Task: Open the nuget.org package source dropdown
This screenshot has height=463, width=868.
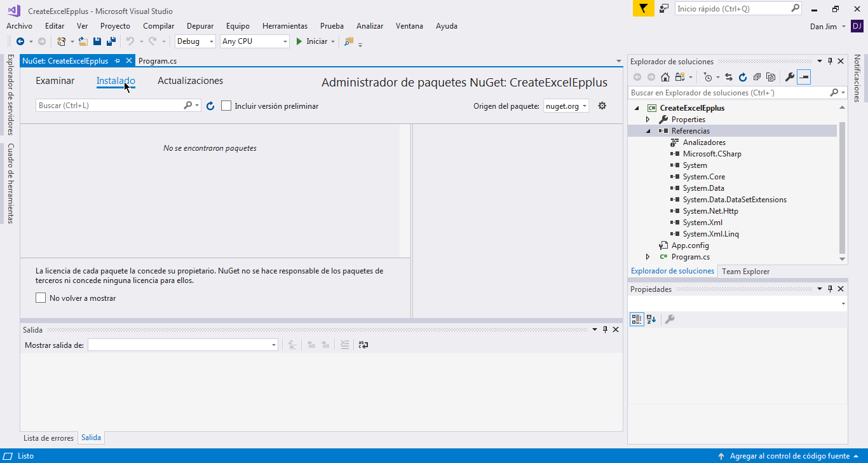Action: (567, 106)
